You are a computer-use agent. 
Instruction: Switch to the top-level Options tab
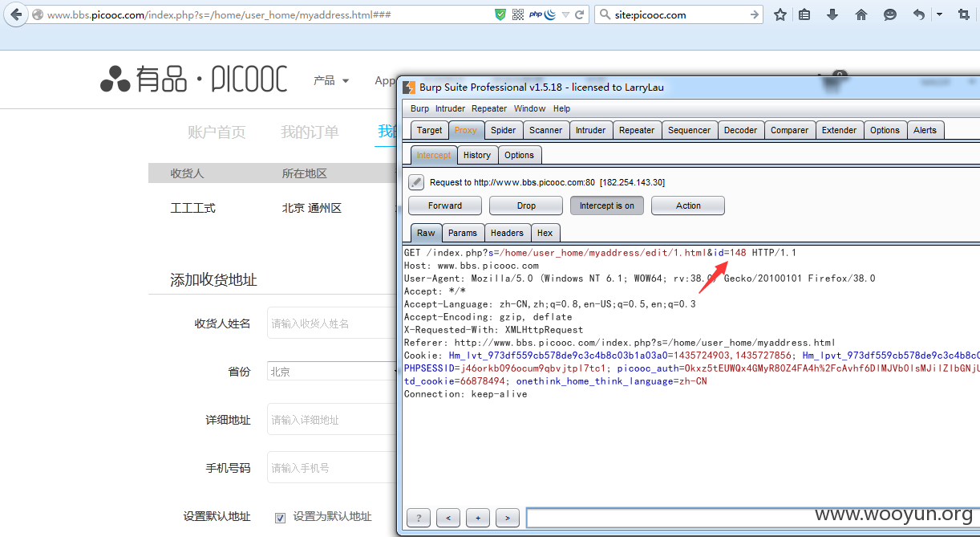(885, 130)
